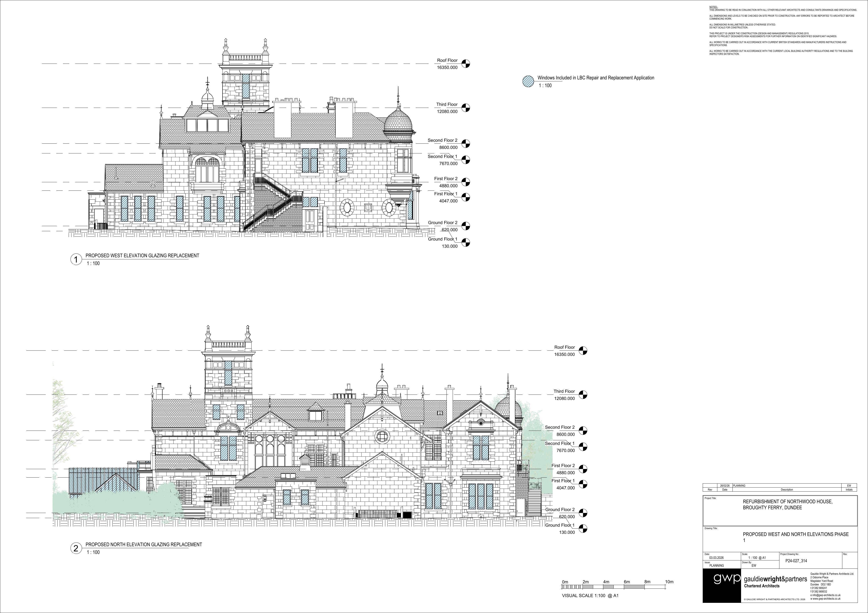The width and height of the screenshot is (868, 613).
Task: Select 'PROPOSED WEST AND NORTH ELEVATIONS PHASE' drawing title
Action: tap(796, 534)
